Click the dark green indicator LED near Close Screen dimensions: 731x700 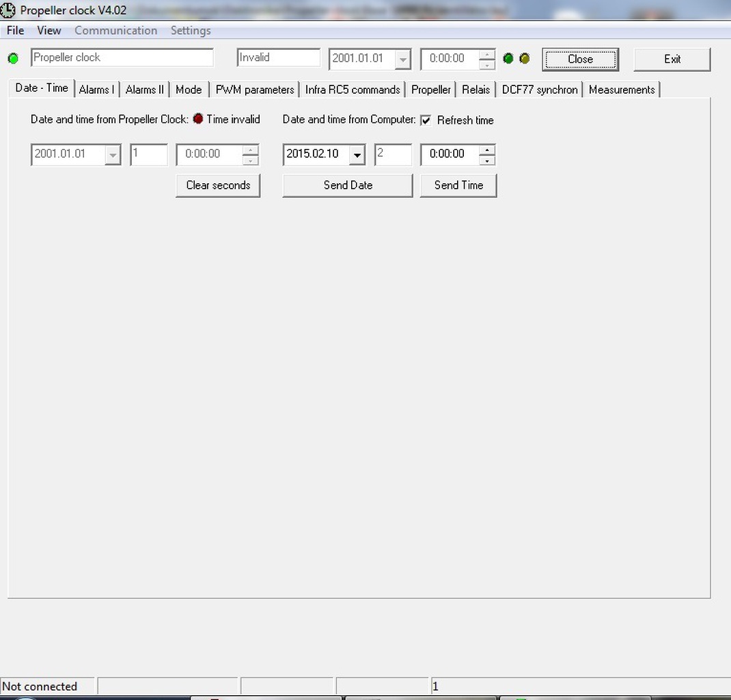pyautogui.click(x=508, y=58)
